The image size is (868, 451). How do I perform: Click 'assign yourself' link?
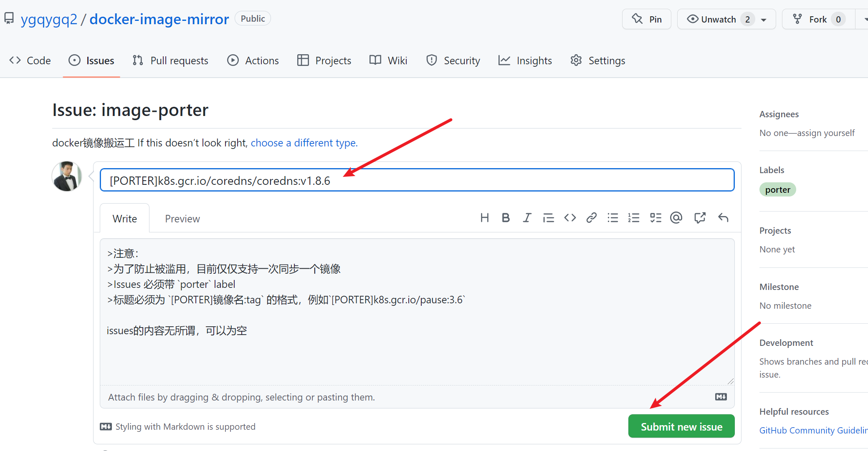[x=825, y=133]
